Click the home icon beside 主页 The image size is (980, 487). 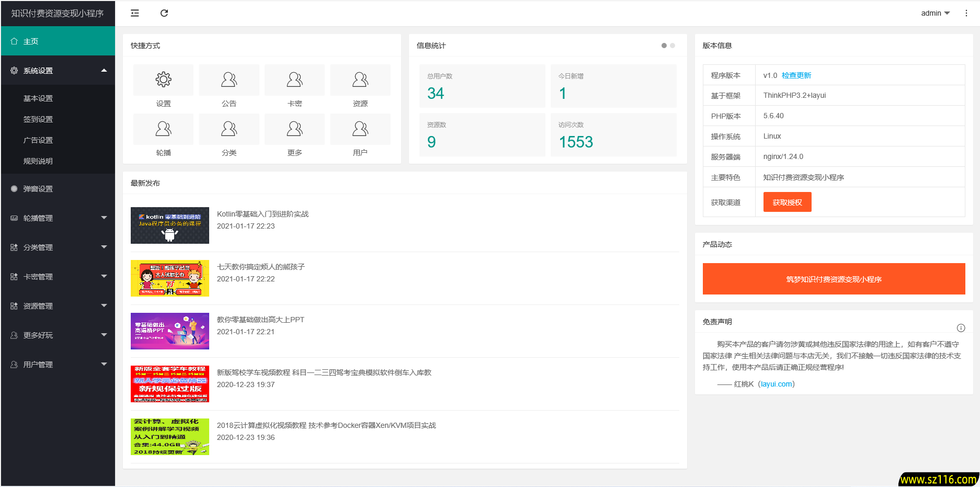[14, 41]
